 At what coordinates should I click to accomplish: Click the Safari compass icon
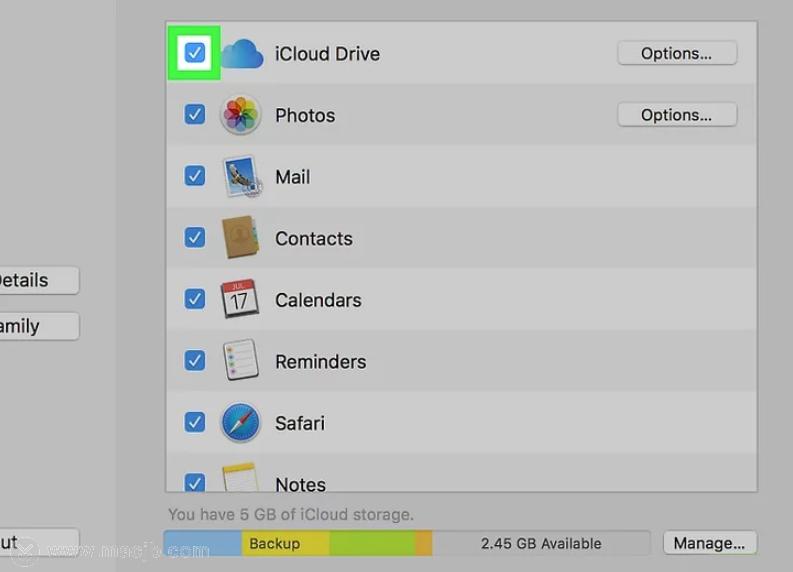[x=241, y=423]
